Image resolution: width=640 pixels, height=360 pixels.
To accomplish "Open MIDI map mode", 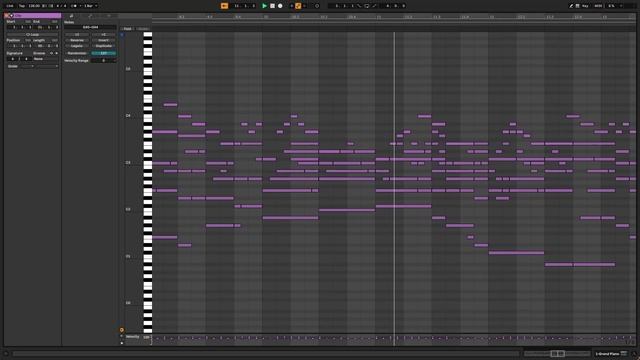I will coord(598,6).
